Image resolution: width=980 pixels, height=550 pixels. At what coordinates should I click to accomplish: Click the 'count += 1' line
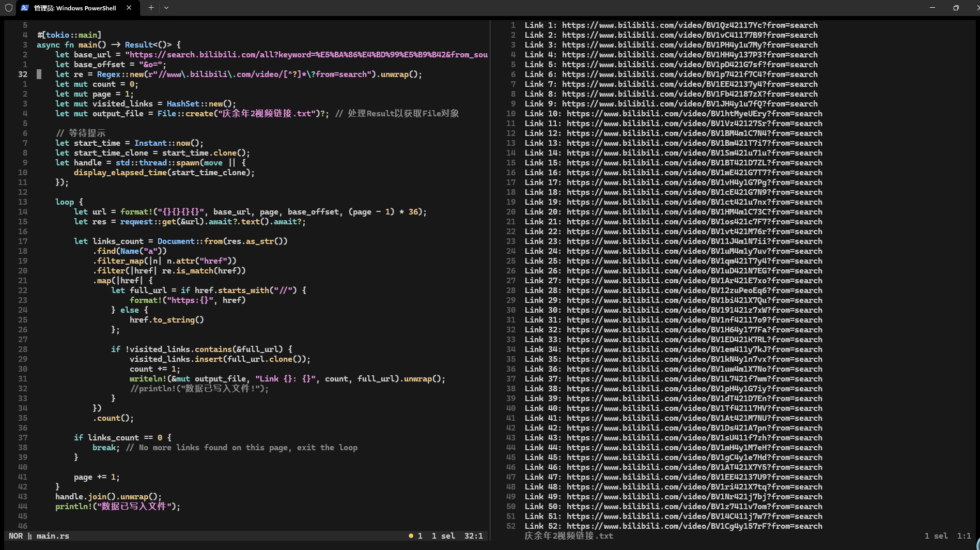(155, 369)
